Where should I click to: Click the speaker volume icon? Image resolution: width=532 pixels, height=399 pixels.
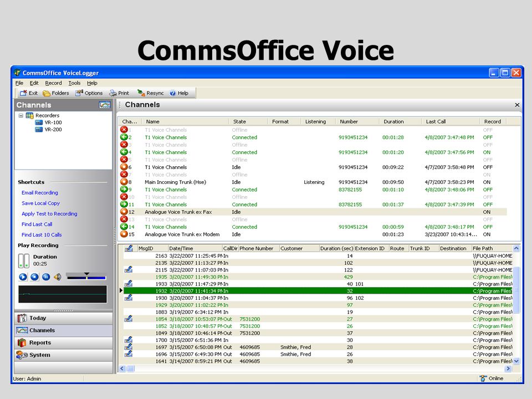[x=57, y=277]
